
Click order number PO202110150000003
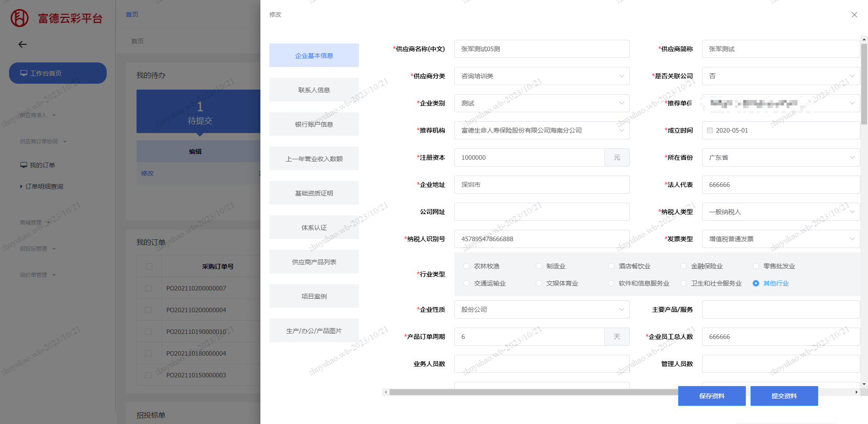(x=196, y=375)
